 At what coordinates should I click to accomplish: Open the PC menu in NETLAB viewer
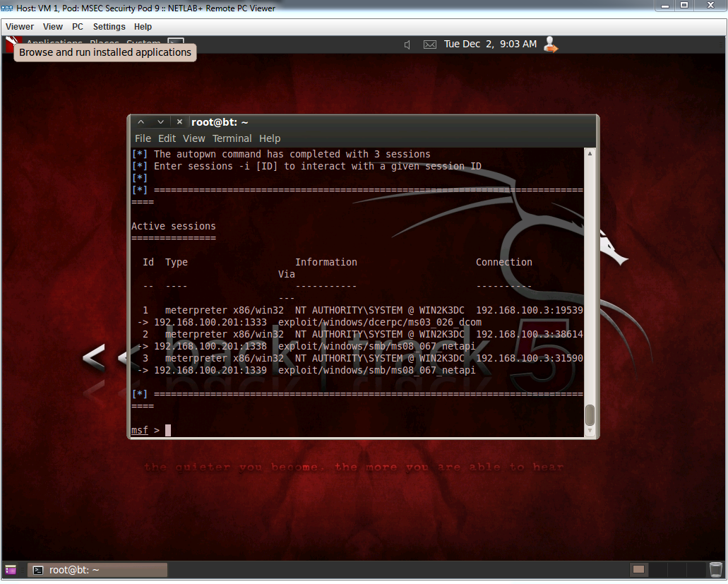coord(78,27)
